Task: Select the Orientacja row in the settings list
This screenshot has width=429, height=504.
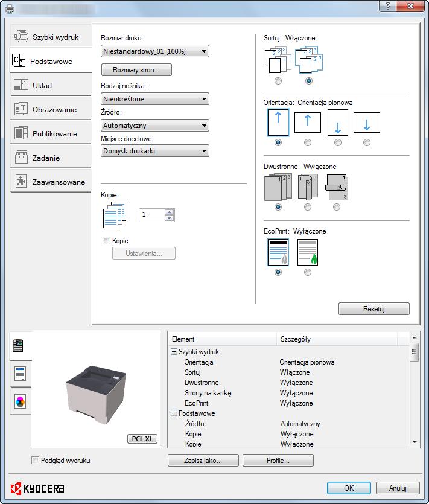Action: point(289,362)
